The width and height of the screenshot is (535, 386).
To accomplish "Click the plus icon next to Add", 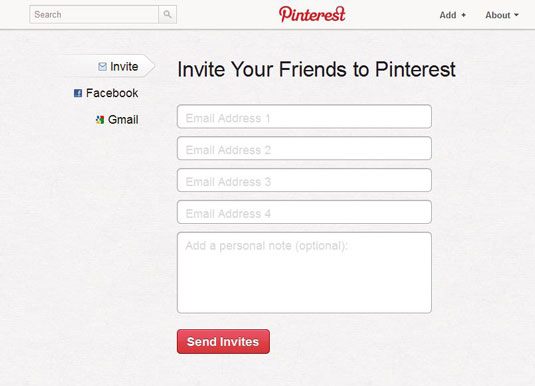I will [463, 15].
